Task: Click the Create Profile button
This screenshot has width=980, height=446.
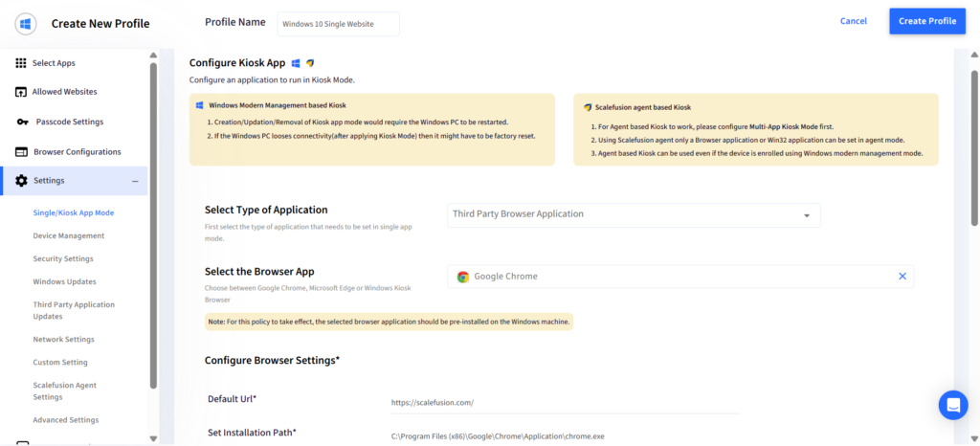Action: pos(927,21)
